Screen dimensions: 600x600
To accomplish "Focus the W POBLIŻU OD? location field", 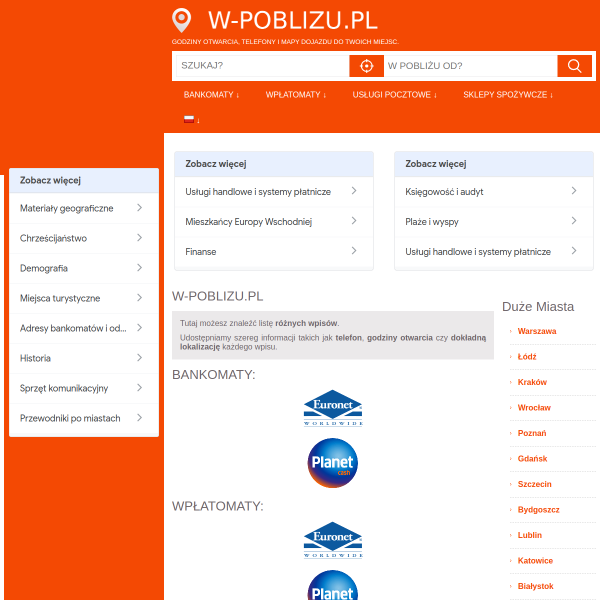I will point(470,66).
